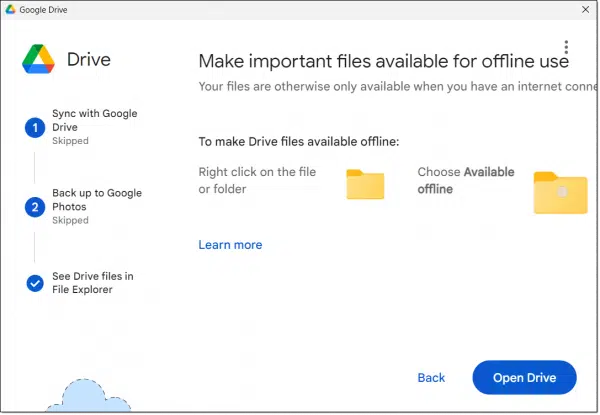The width and height of the screenshot is (600, 415).
Task: Click the Skipped label under Sync step
Action: click(x=70, y=141)
